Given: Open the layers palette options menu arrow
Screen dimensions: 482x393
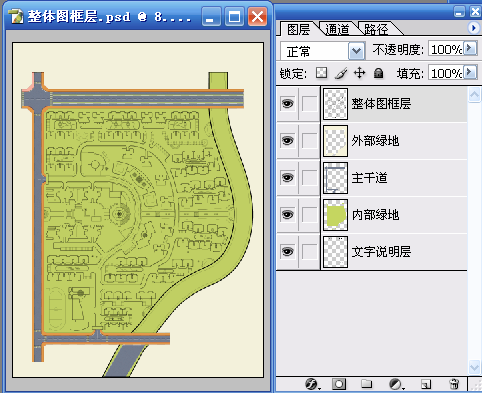Looking at the screenshot, I should (x=473, y=28).
